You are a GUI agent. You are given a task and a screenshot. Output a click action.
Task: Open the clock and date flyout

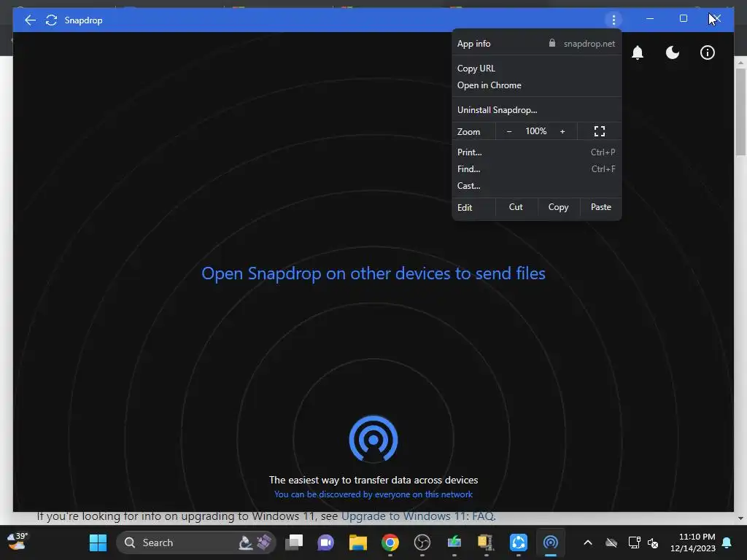click(693, 542)
